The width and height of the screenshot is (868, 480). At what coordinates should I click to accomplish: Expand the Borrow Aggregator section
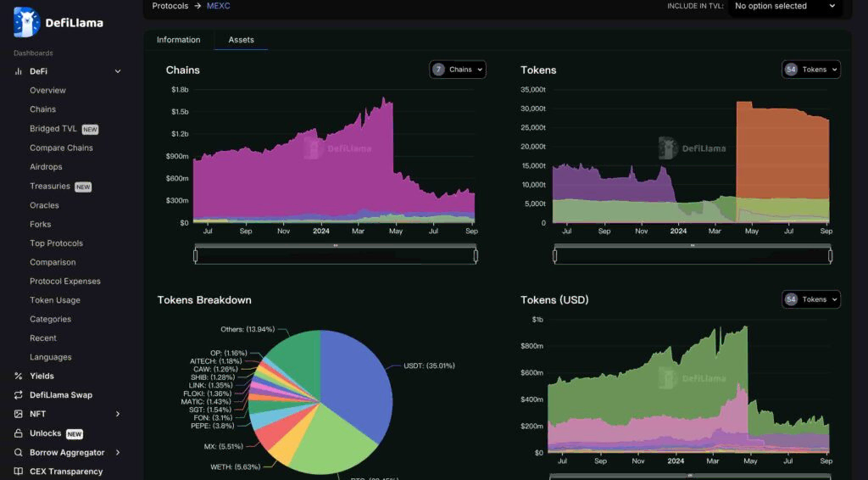pos(118,452)
